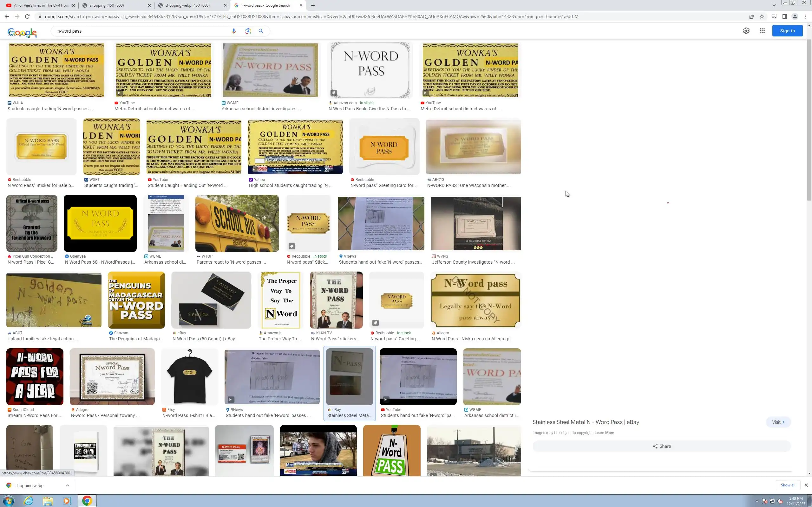812x507 pixels.
Task: Click the magnifying glass search button
Action: [x=261, y=31]
